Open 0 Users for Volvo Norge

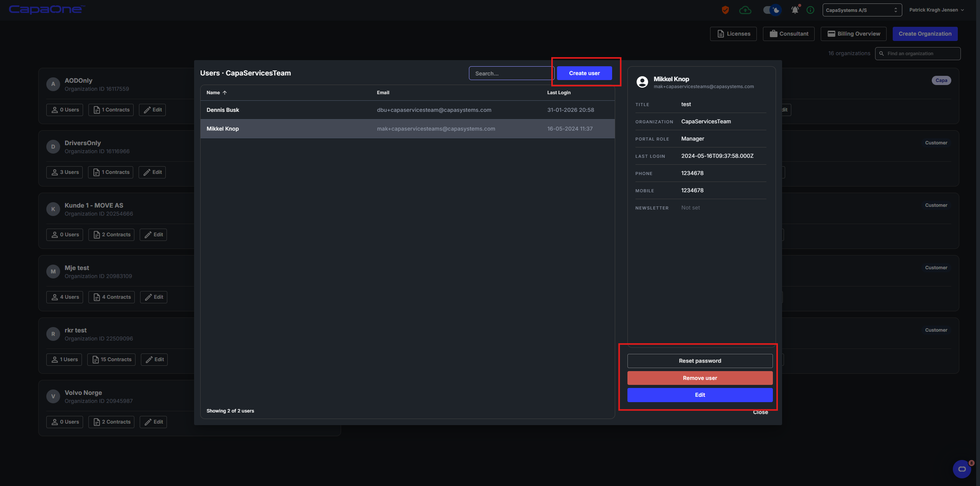pyautogui.click(x=65, y=422)
